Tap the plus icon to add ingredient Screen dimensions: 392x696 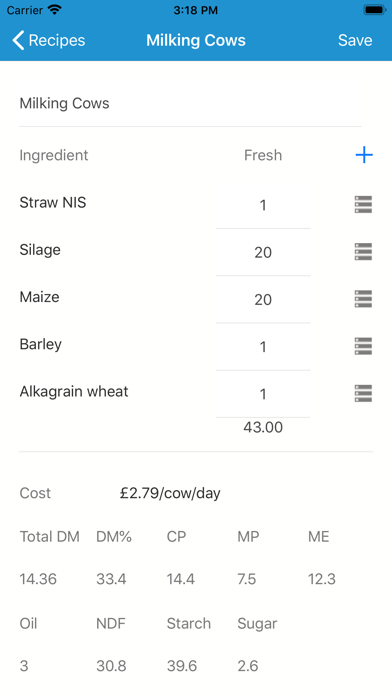tap(364, 155)
